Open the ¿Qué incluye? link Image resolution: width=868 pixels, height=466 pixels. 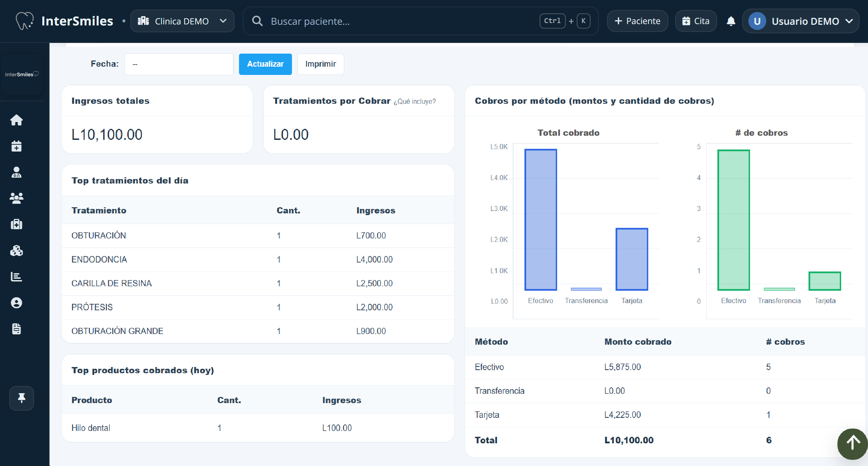(415, 101)
